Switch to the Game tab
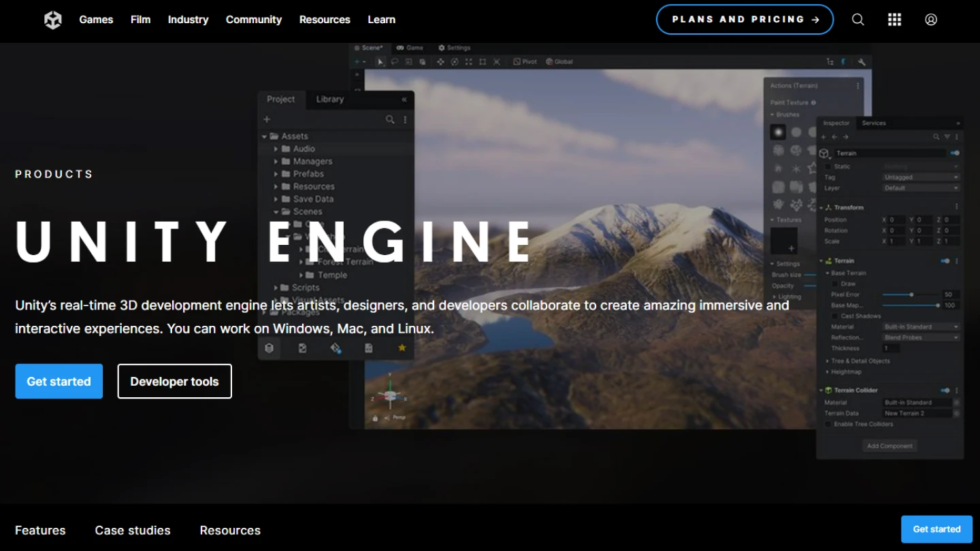 [x=410, y=48]
